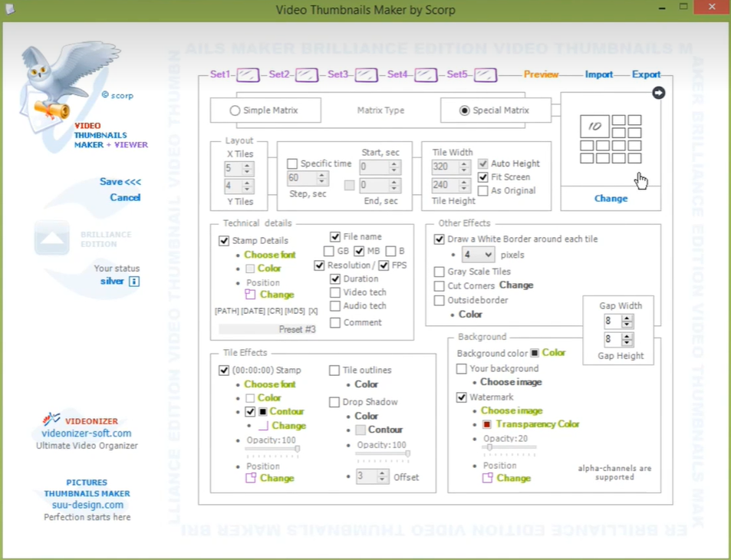Toggle the Stamp Details checkbox
This screenshot has width=731, height=560.
coord(224,241)
